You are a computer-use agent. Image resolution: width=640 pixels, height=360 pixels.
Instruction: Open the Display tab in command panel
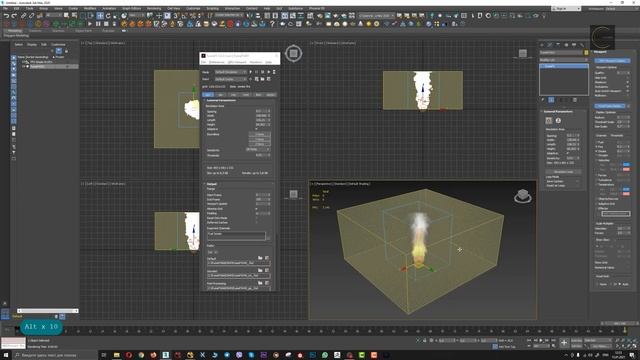coord(574,44)
